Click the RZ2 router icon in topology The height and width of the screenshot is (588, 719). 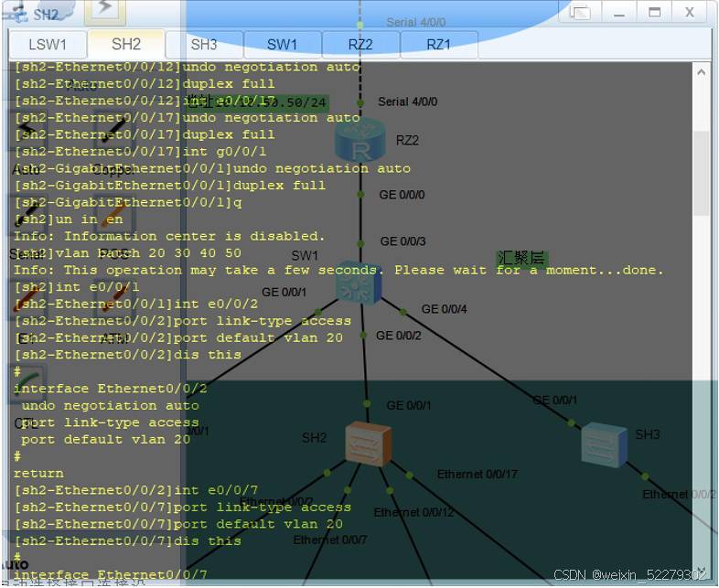pyautogui.click(x=360, y=140)
